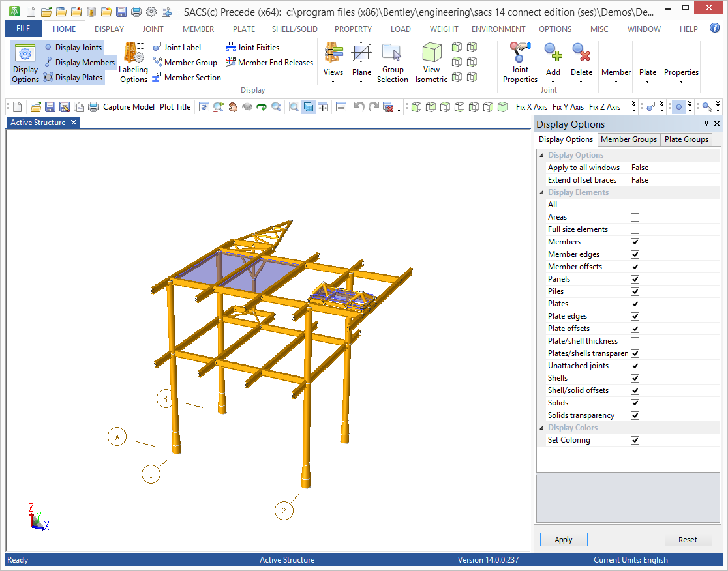Expand the Fix axis toolbar overflow arrow
The image size is (728, 571).
633,107
